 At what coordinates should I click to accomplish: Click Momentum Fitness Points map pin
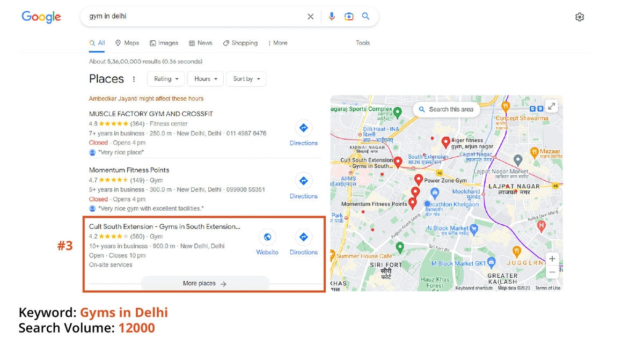[412, 203]
